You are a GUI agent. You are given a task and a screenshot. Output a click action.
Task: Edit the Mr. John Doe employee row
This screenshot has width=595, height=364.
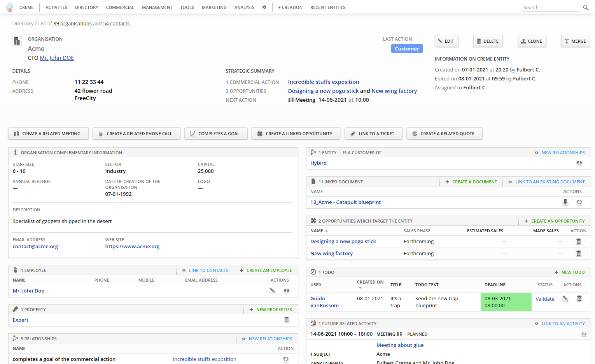tap(272, 291)
